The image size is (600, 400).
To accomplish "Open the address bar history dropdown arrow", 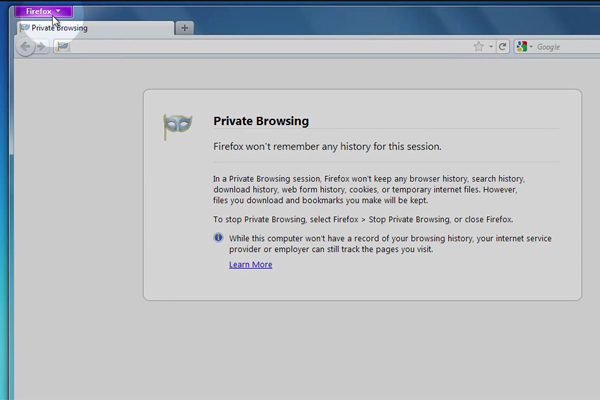I will point(491,47).
